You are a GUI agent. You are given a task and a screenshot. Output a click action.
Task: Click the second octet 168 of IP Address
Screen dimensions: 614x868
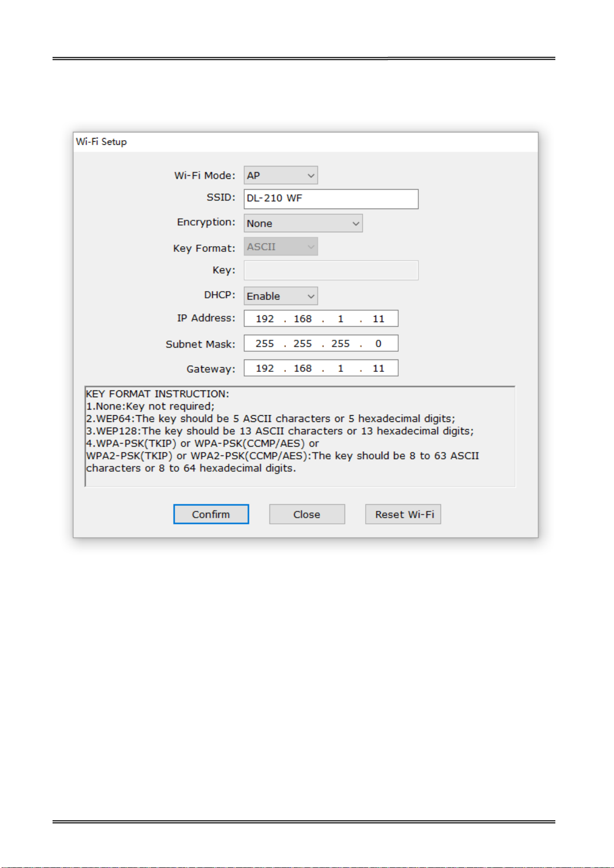click(303, 319)
